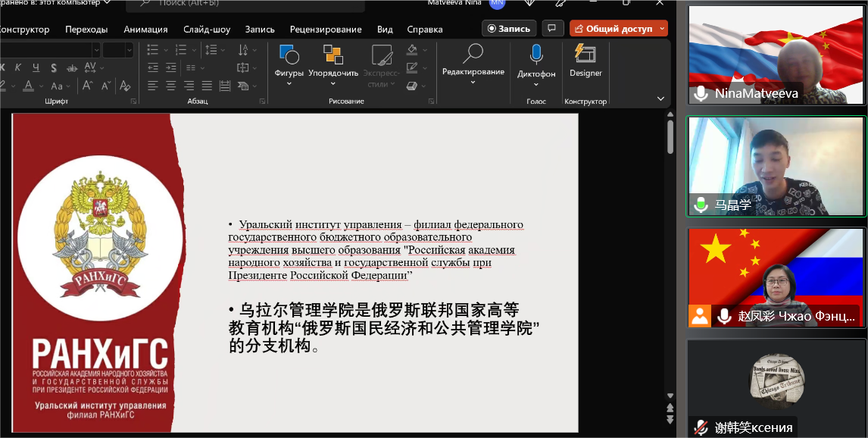Start the Dictate (Диктофон) microphone

coord(535,66)
